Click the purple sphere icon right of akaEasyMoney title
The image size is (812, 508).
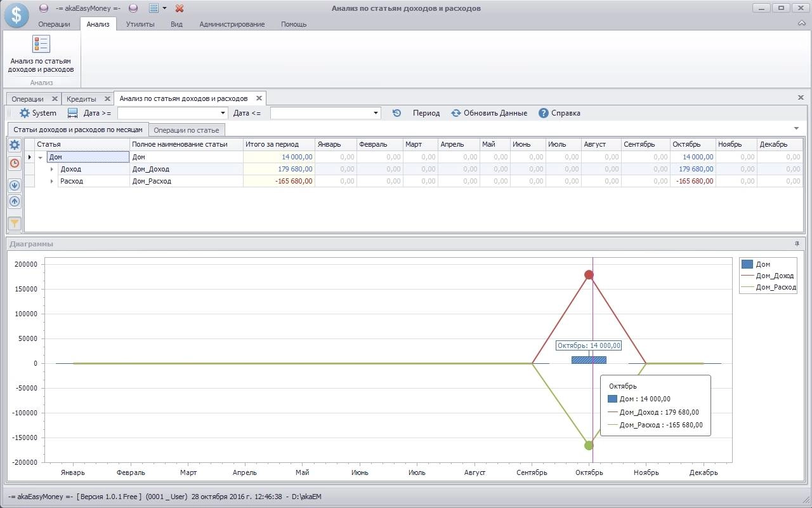point(133,8)
